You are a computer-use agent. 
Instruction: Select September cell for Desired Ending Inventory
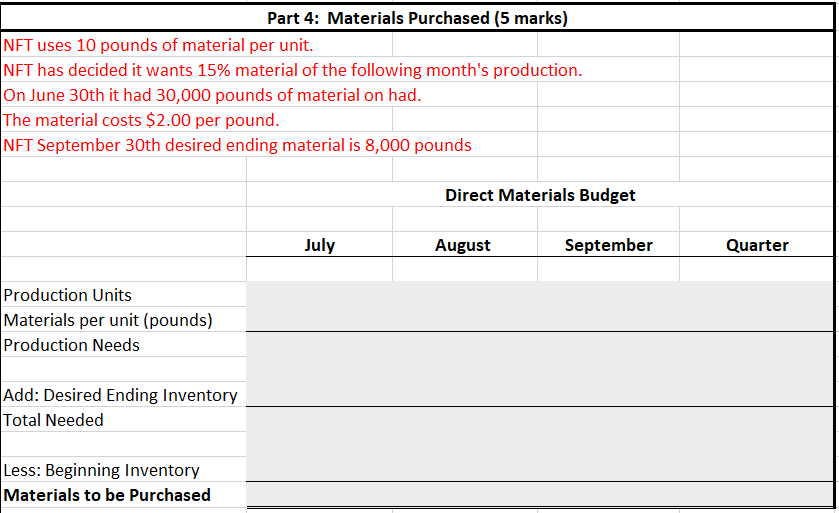(x=608, y=394)
